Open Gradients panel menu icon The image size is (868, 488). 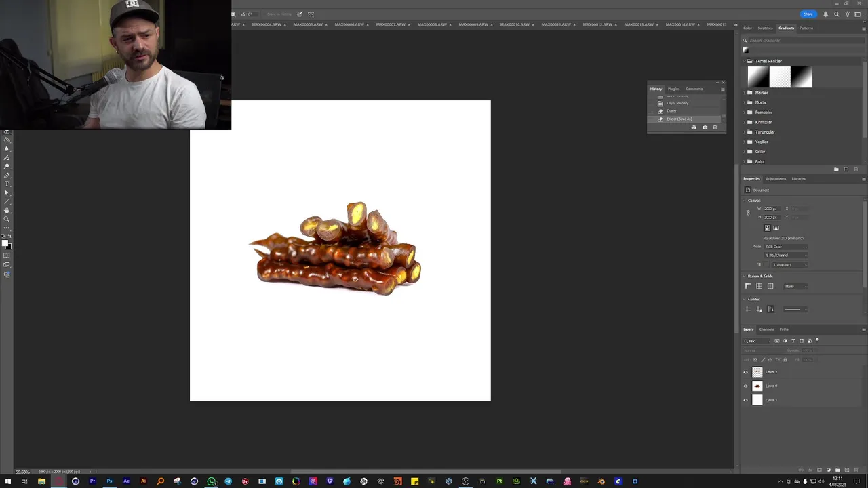tap(863, 28)
